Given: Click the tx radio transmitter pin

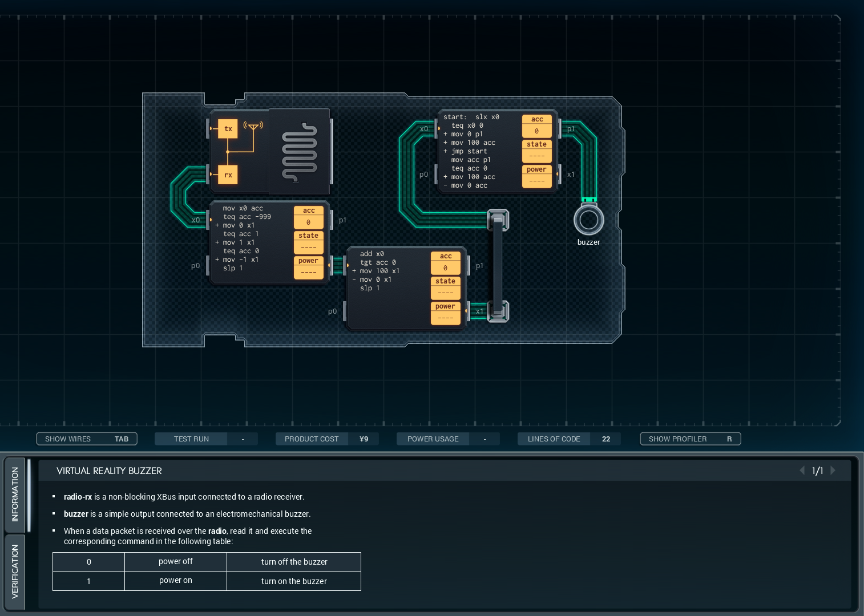Looking at the screenshot, I should pyautogui.click(x=228, y=129).
